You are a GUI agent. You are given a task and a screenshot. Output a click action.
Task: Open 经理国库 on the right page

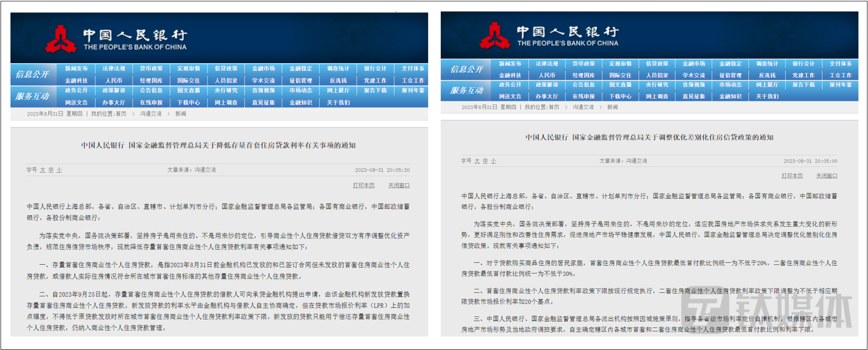(583, 75)
